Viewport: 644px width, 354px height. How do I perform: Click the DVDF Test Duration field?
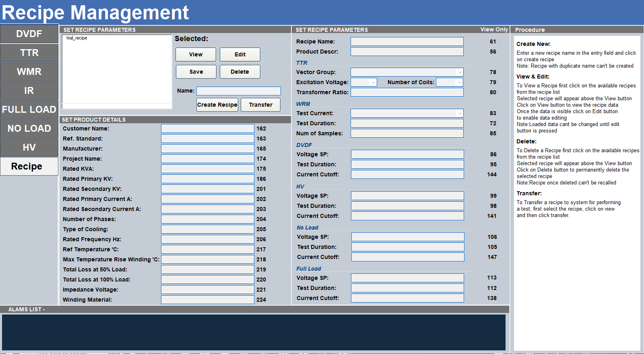(407, 164)
